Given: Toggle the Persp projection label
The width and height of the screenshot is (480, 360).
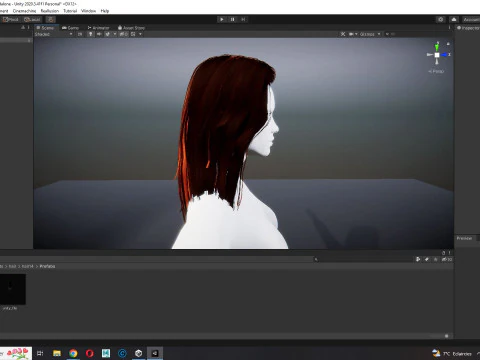Looking at the screenshot, I should (x=436, y=71).
